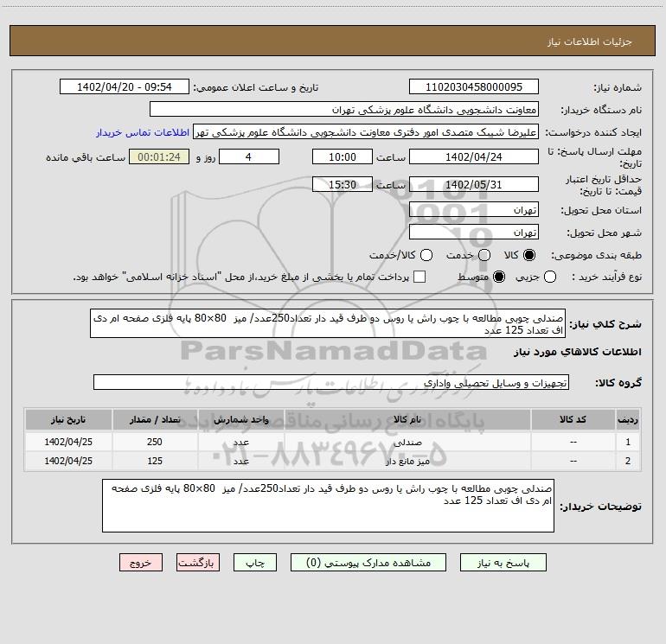Viewport: 666px width, 644px height.
Task: Click quantity cell 250
Action: pyautogui.click(x=155, y=442)
